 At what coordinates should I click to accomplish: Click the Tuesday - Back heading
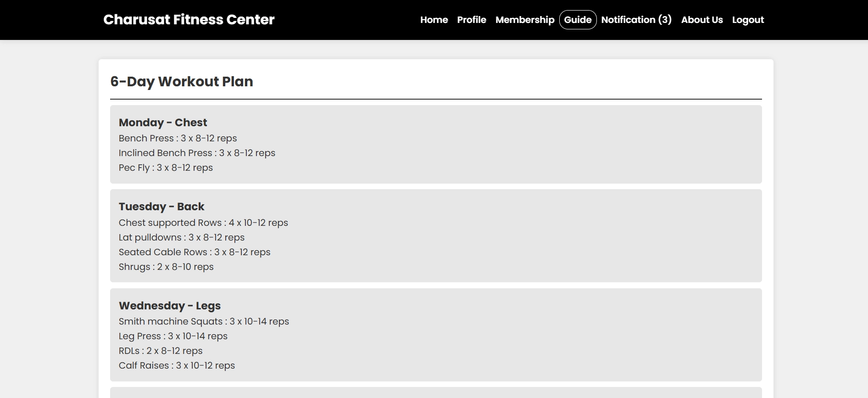[161, 207]
